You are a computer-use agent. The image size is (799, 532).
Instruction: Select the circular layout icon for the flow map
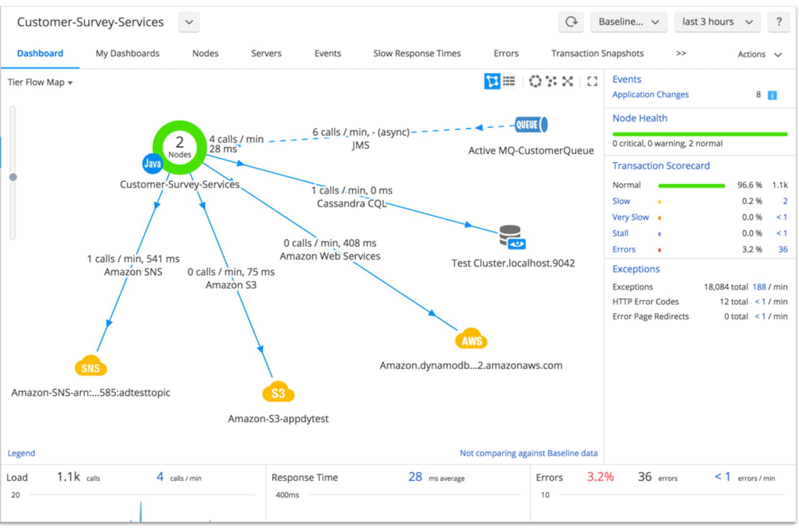536,81
